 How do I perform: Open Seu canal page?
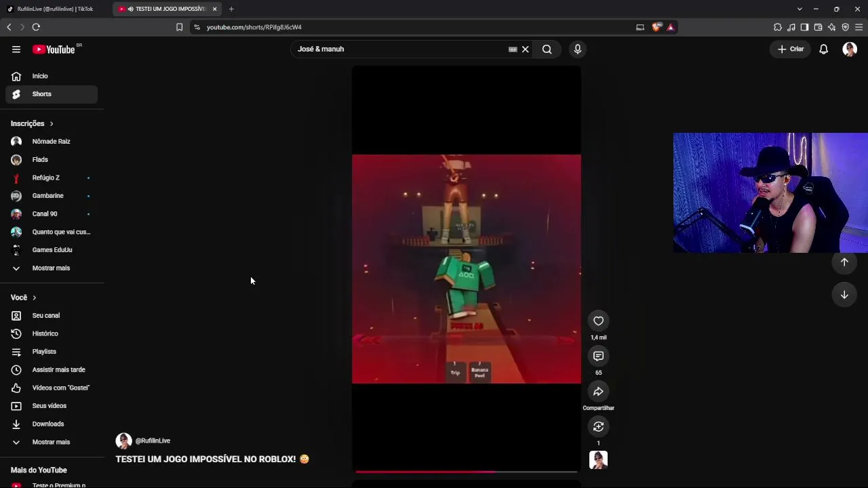pos(52,315)
